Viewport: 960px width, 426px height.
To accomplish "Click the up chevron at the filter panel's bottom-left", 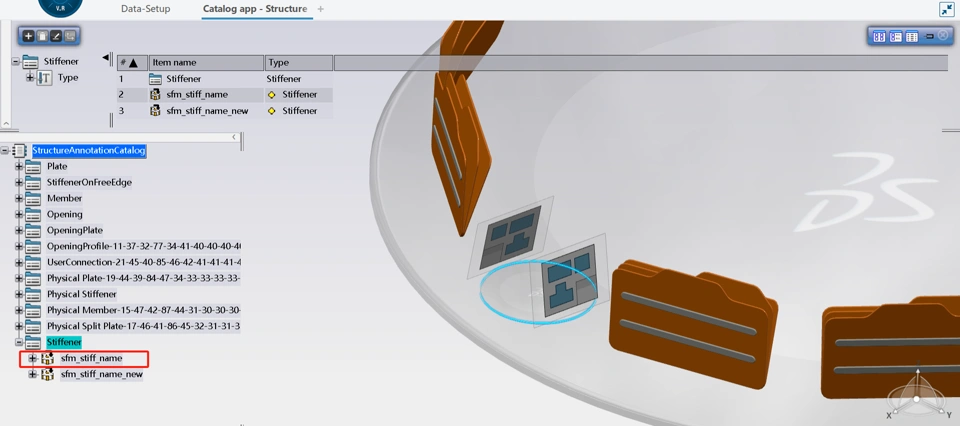I will (x=6, y=124).
